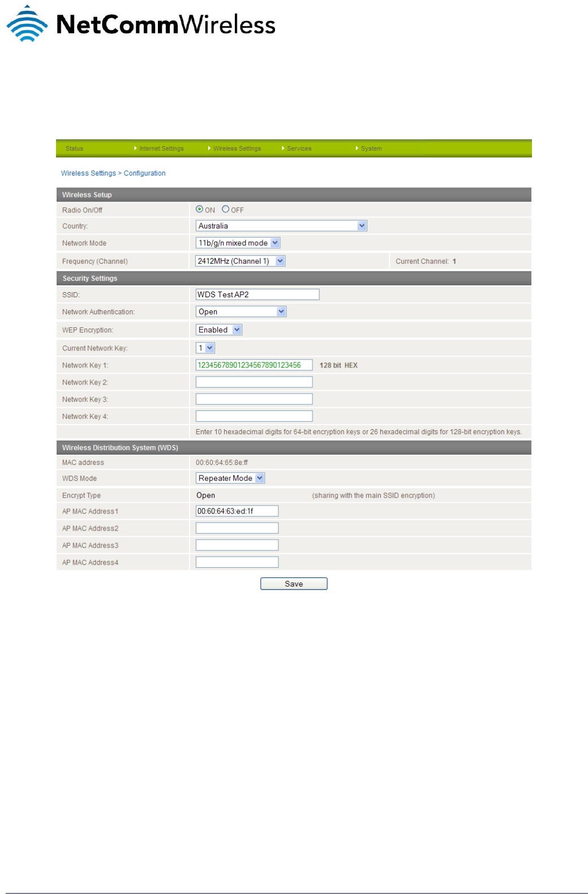Open the System menu

coord(371,148)
